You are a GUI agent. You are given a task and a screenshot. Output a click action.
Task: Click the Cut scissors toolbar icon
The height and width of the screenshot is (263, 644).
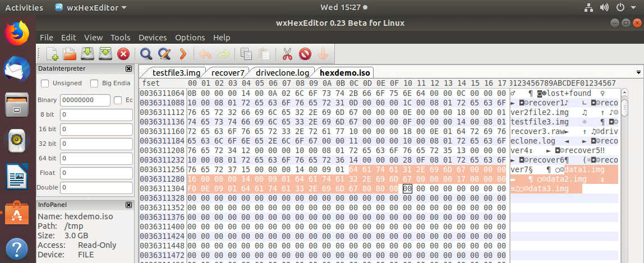[287, 54]
